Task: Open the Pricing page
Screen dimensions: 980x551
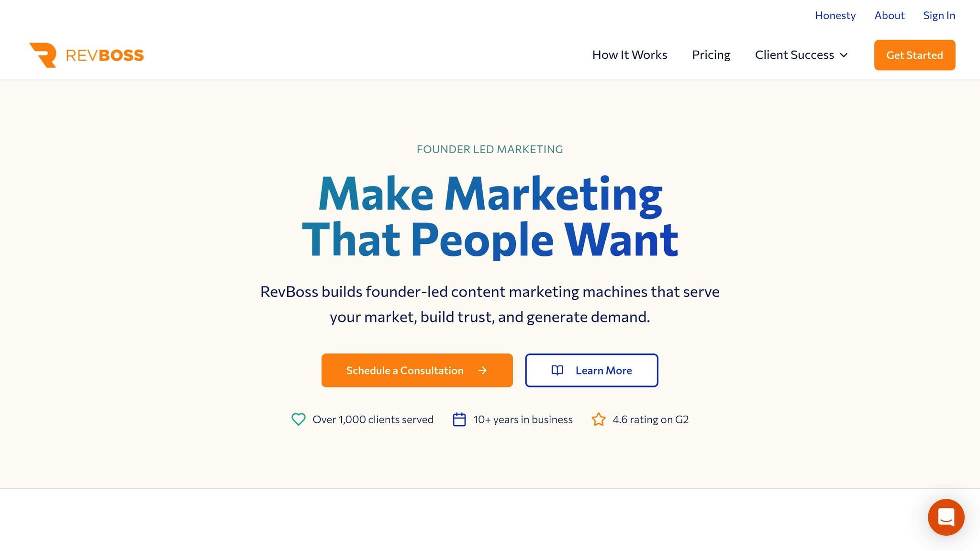Action: 711,55
